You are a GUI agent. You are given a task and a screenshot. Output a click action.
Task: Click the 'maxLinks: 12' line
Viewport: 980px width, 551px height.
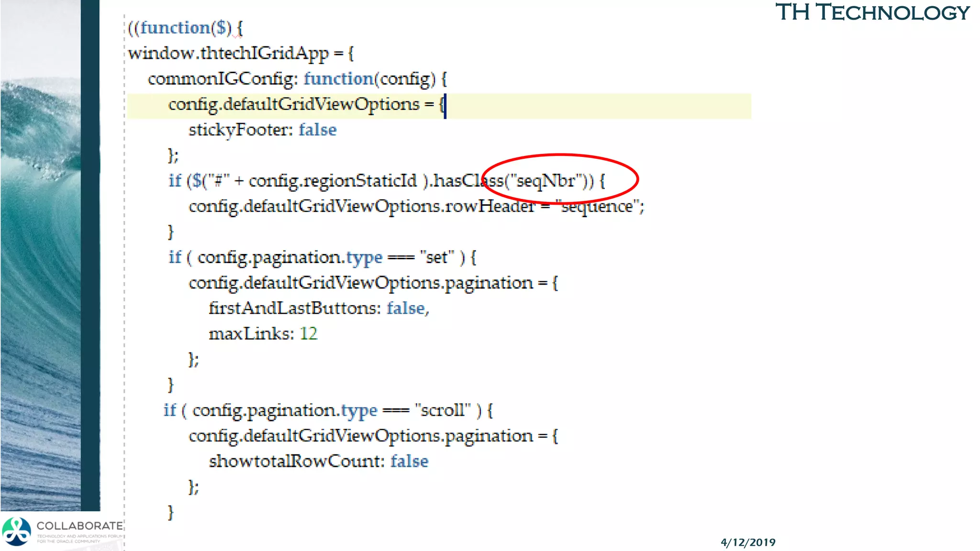tap(263, 333)
